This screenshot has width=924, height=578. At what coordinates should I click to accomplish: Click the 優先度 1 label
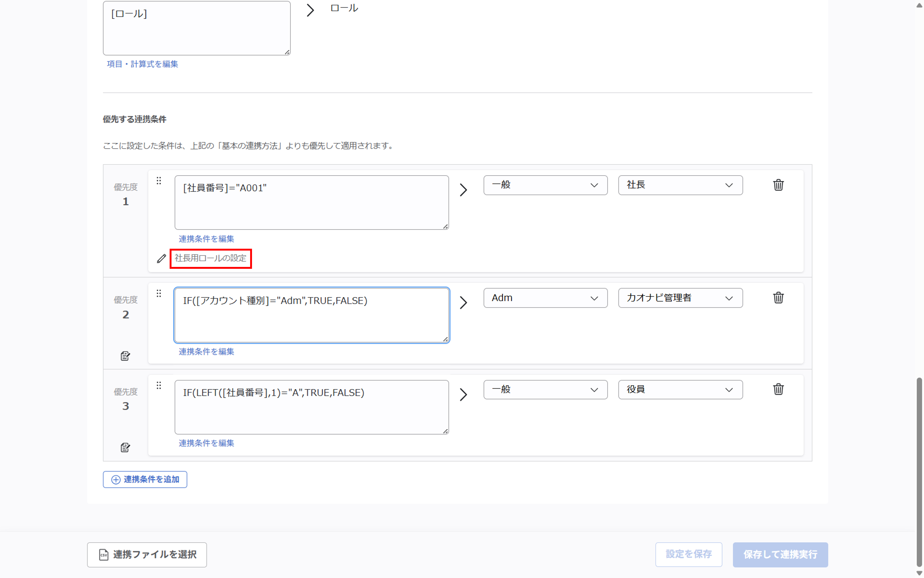tap(126, 194)
